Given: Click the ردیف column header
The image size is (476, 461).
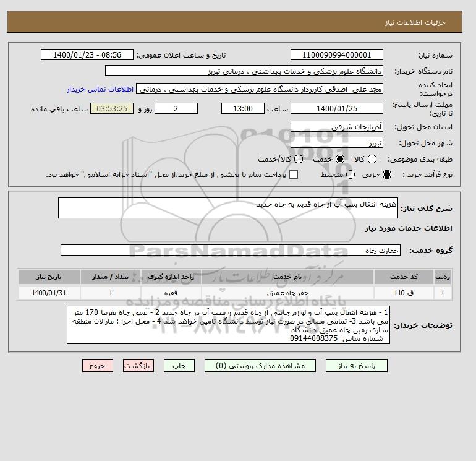Looking at the screenshot, I should [x=443, y=277].
